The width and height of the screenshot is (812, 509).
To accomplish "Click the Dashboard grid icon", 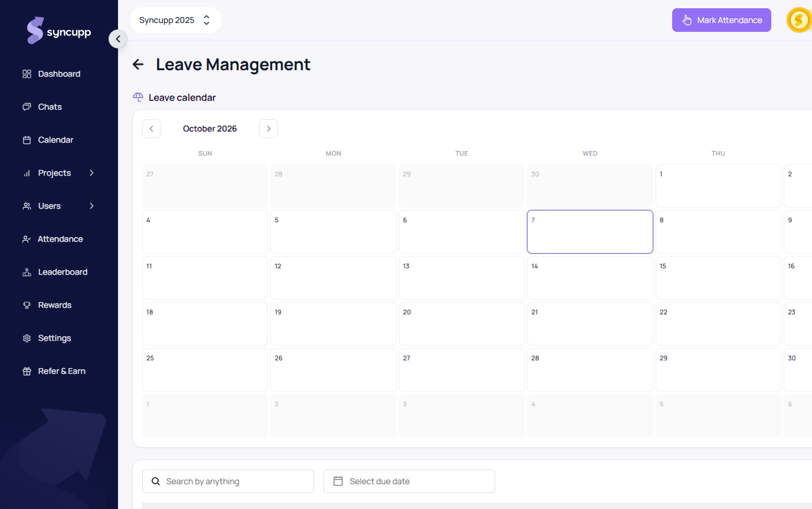I will tap(27, 74).
